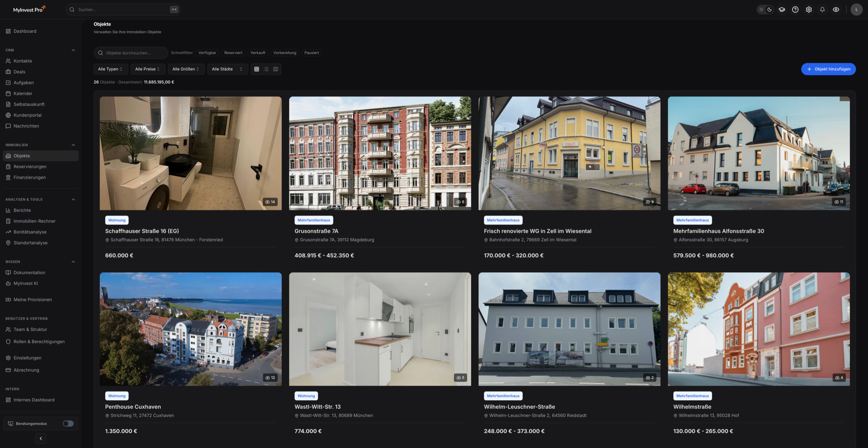Apply the Verkauft quick filter
The image size is (868, 448).
point(258,53)
